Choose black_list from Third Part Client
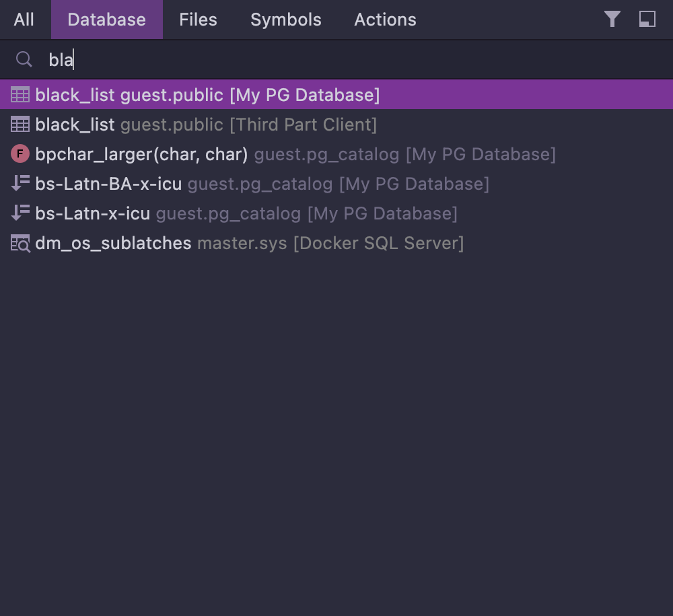This screenshot has width=673, height=616. coord(206,125)
